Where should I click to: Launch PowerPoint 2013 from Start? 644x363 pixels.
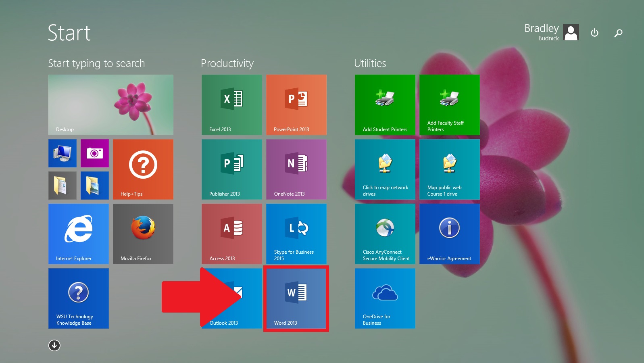coord(296,104)
